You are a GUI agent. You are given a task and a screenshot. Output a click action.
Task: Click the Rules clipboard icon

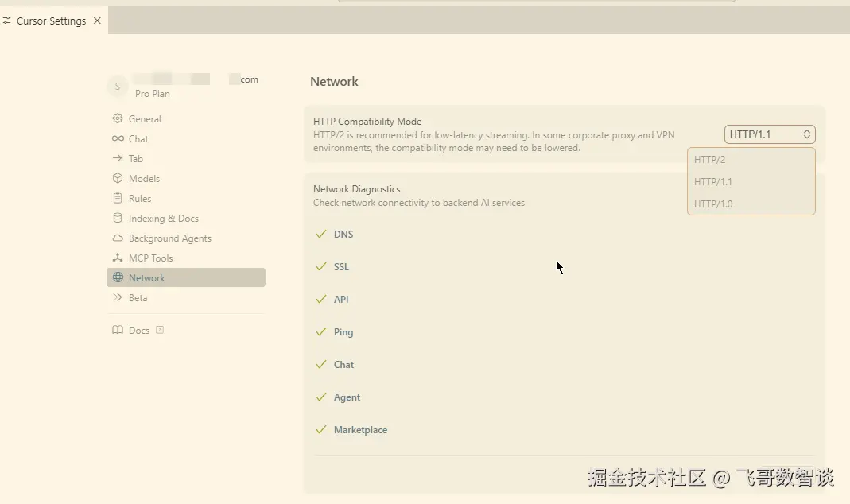pyautogui.click(x=118, y=198)
